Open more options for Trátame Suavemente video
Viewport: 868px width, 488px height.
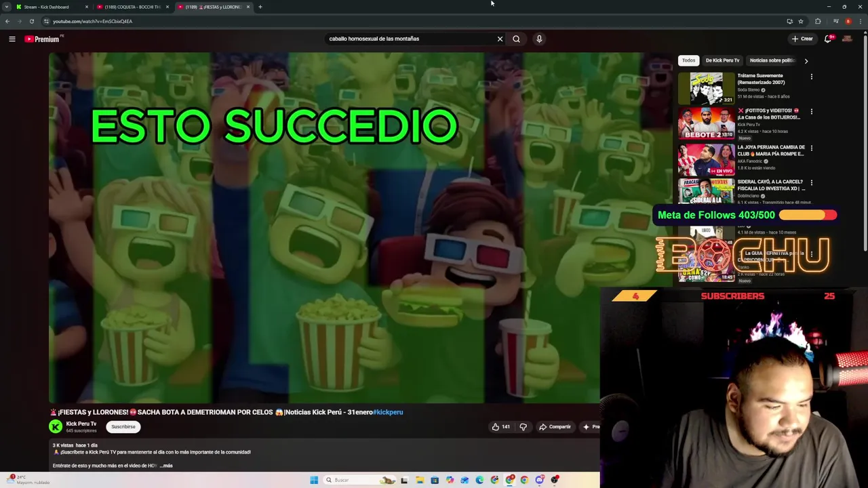811,77
